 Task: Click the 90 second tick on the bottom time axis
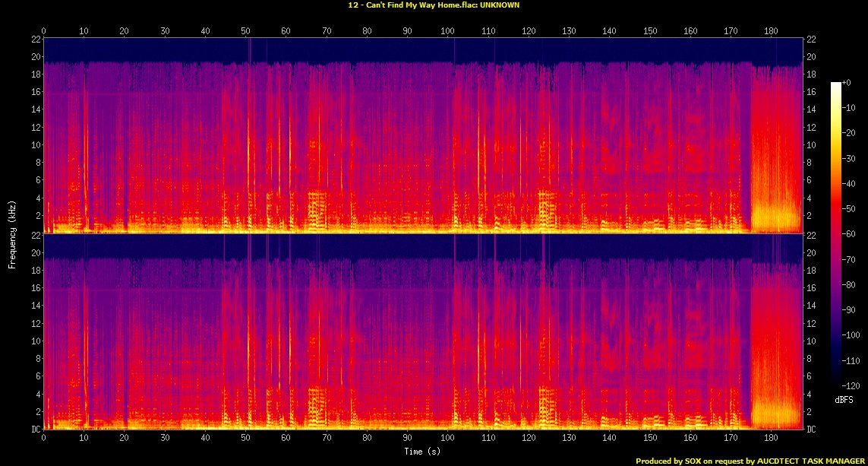pos(407,439)
